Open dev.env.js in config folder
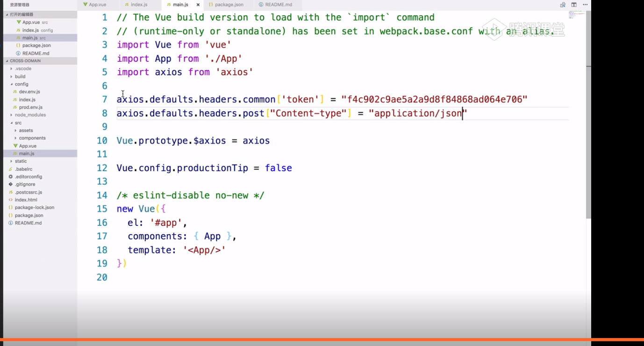 tap(40, 92)
